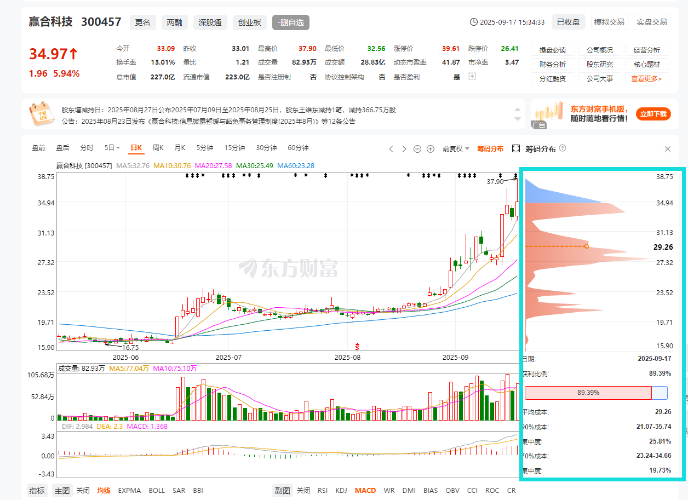Viewport: 688px width, 500px height.
Task: Select the WR sub chart indicator
Action: point(389,490)
